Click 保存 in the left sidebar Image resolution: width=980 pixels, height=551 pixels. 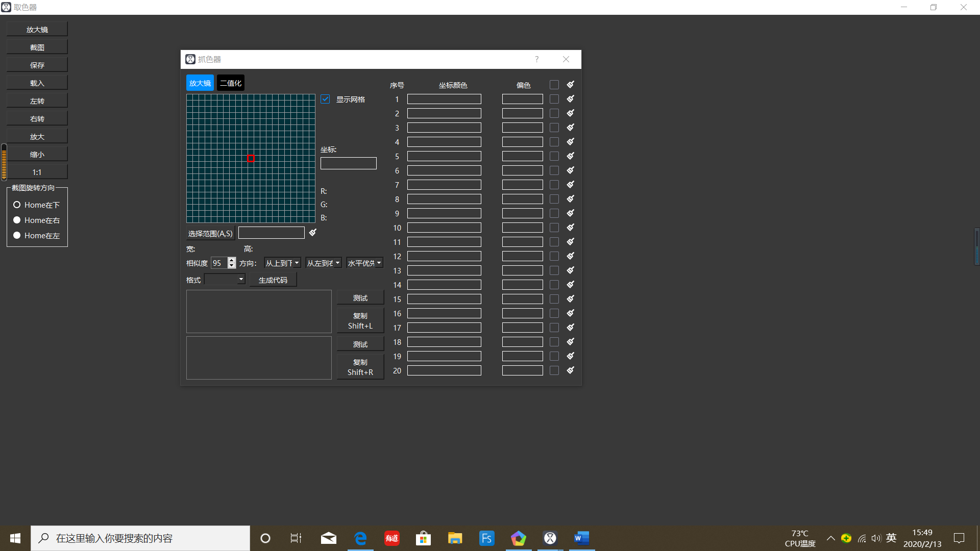point(37,65)
